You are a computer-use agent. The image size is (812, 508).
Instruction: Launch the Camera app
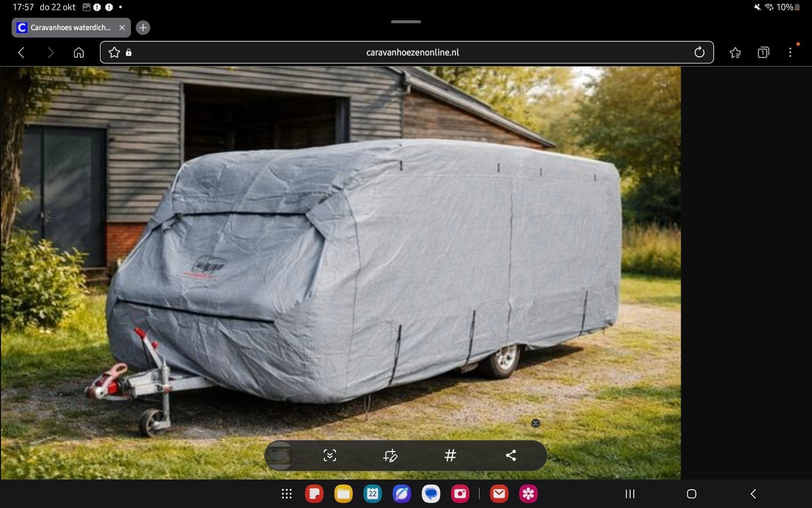[x=460, y=494]
